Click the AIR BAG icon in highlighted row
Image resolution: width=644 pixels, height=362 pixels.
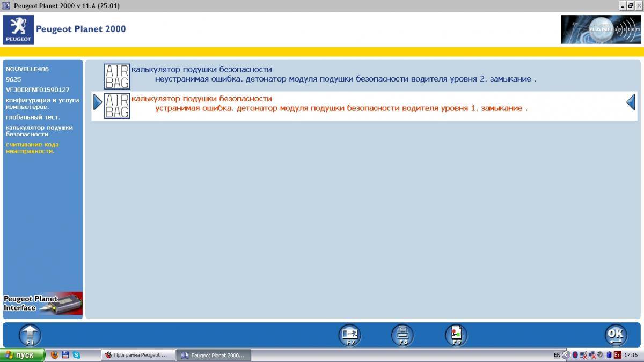coord(116,106)
